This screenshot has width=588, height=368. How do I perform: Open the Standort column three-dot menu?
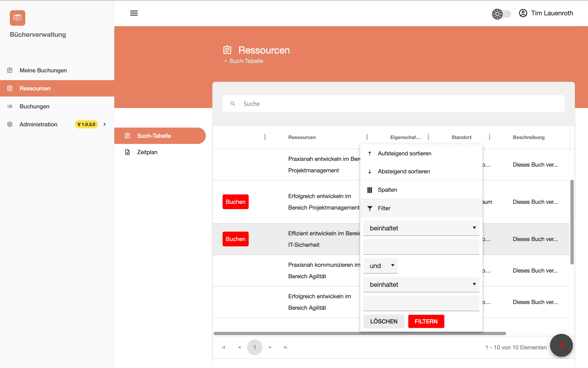[x=489, y=137]
